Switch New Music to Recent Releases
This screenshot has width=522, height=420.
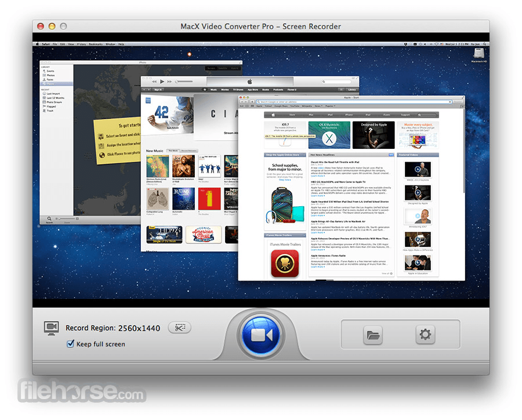click(188, 151)
